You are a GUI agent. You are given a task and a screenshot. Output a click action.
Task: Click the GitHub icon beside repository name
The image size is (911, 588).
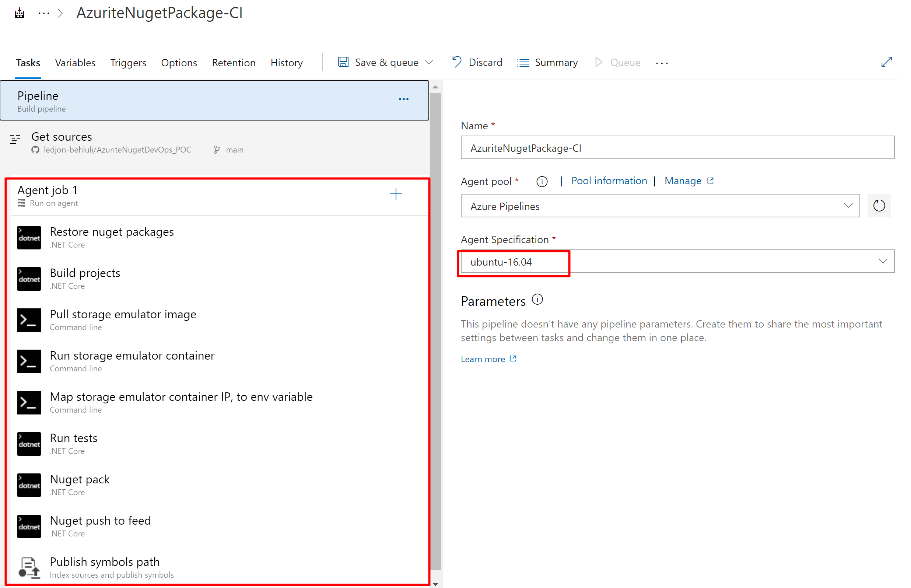(x=35, y=150)
